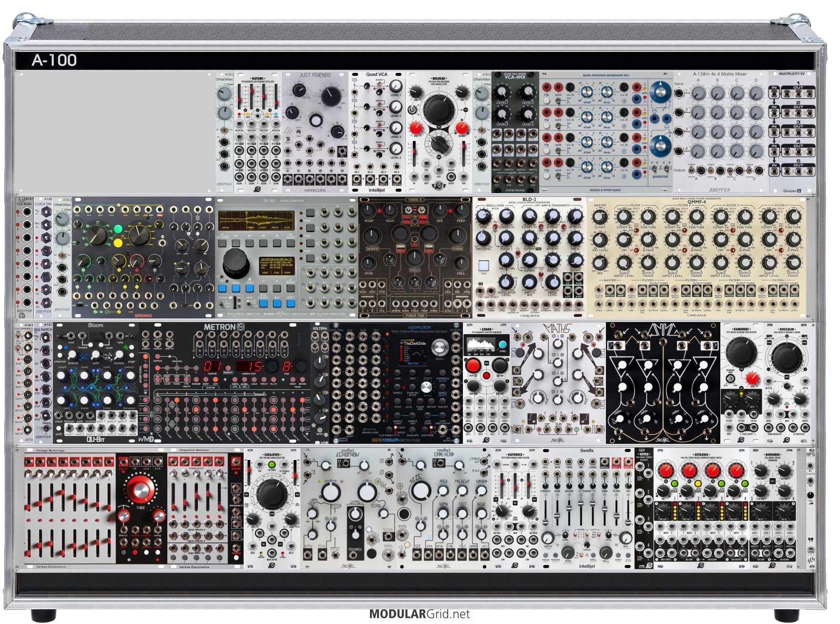Click the red knob on Kamieniec
Screen dimensions: 840x624
752,379
